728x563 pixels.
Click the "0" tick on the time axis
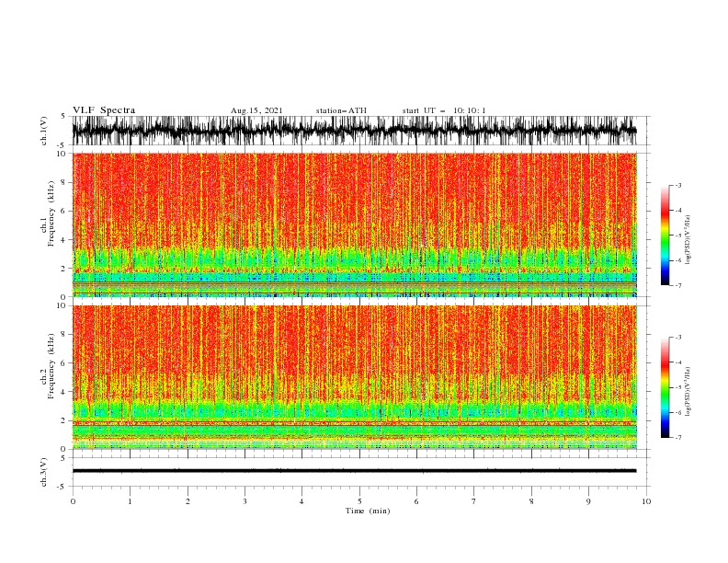[73, 501]
